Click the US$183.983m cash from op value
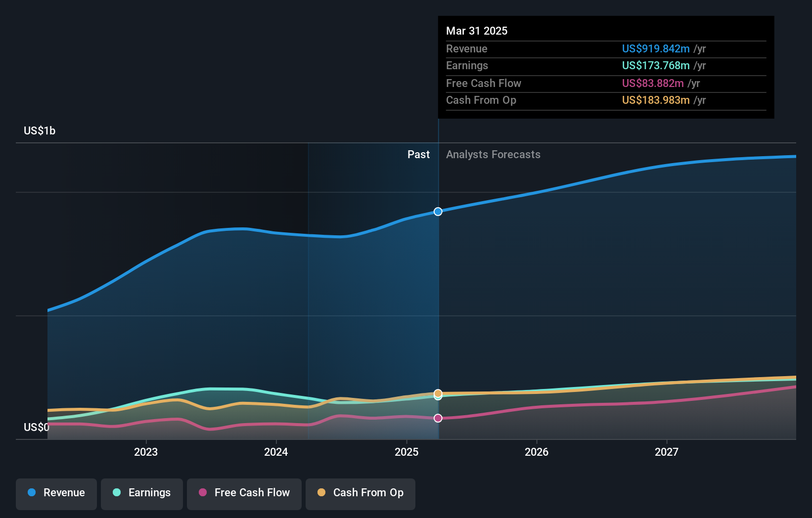Viewport: 812px width, 518px height. pyautogui.click(x=656, y=100)
